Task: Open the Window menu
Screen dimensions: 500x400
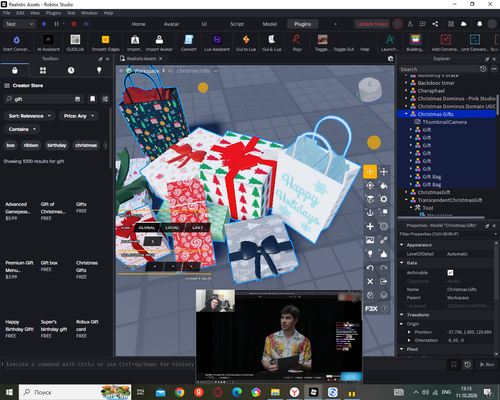Action: coord(89,13)
